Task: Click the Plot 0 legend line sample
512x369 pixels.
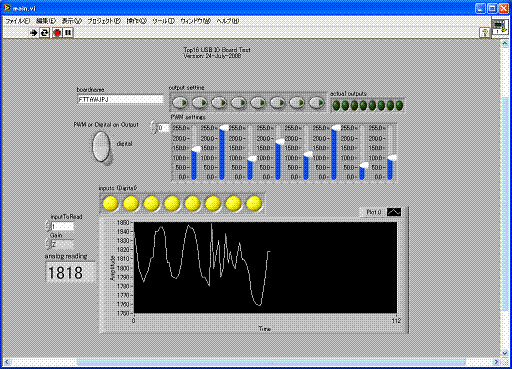Action: click(394, 212)
